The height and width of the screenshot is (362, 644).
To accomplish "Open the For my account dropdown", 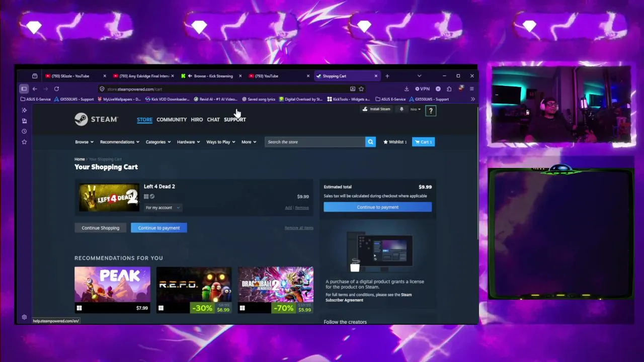I will [x=162, y=208].
